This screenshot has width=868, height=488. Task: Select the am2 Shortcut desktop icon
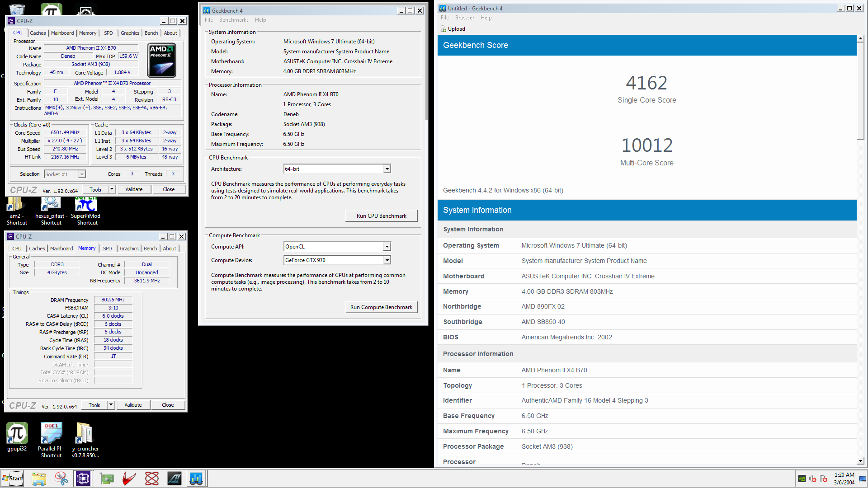click(17, 212)
